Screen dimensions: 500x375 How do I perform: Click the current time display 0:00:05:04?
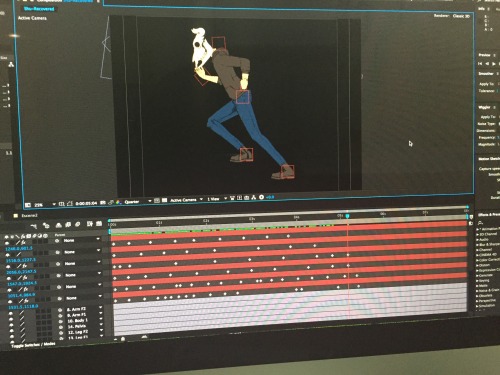86,203
